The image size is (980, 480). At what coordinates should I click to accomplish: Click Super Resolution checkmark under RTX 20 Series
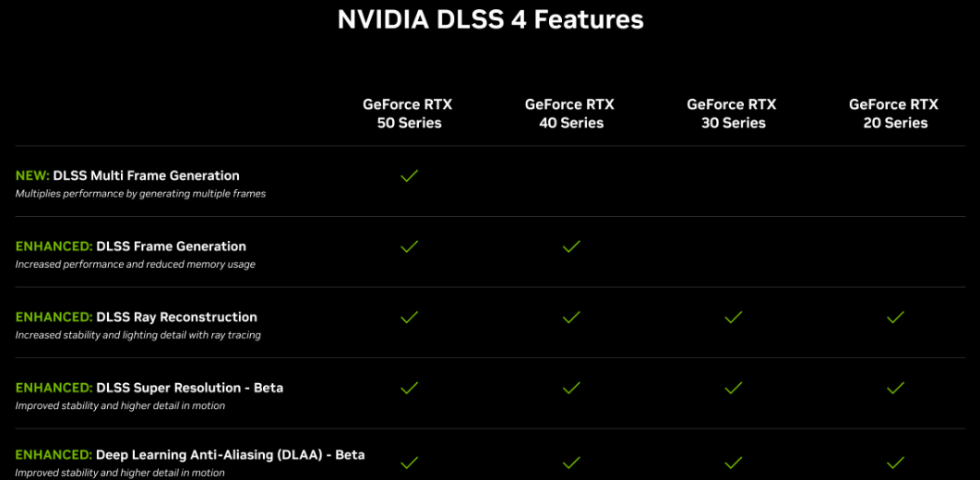pyautogui.click(x=895, y=389)
